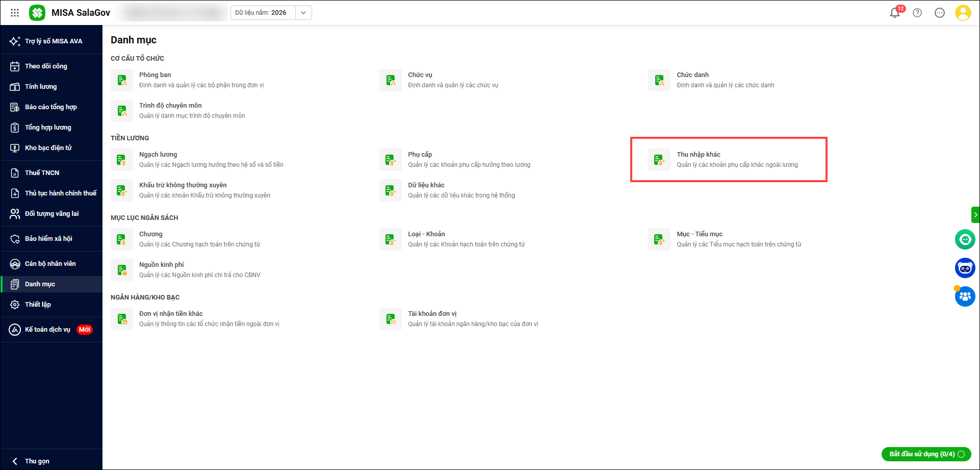Viewport: 980px width, 470px height.
Task: Click the messages speech bubble icon
Action: [940, 13]
